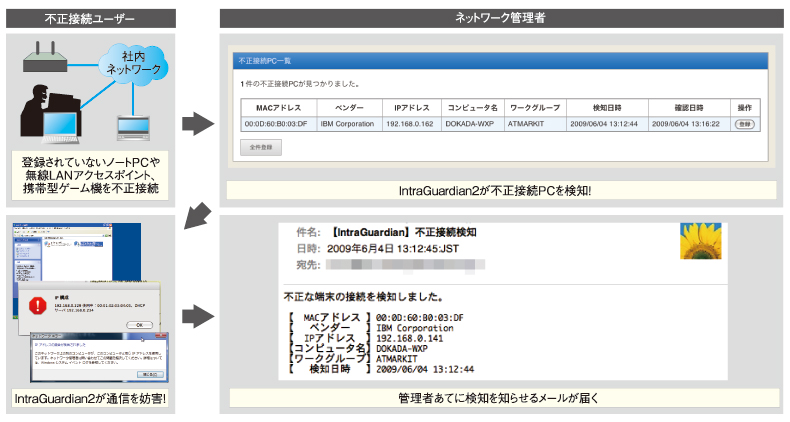Click the ベンダー column header
Viewport: 790px width, 422px height.
349,108
